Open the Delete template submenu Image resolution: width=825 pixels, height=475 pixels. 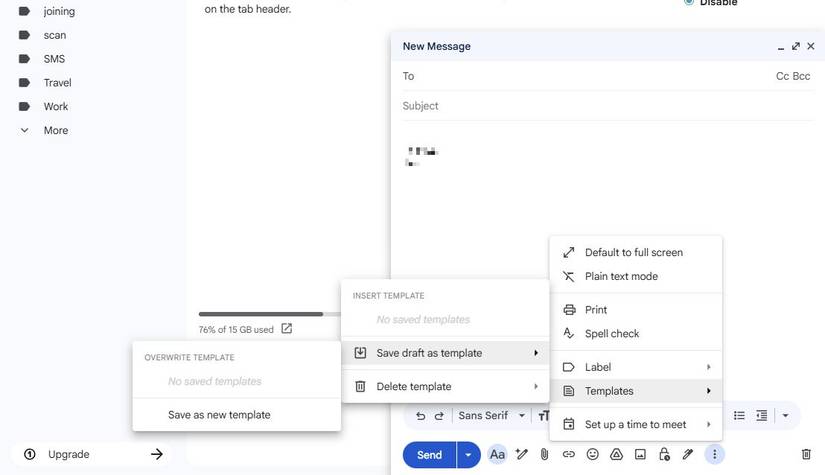(x=445, y=386)
